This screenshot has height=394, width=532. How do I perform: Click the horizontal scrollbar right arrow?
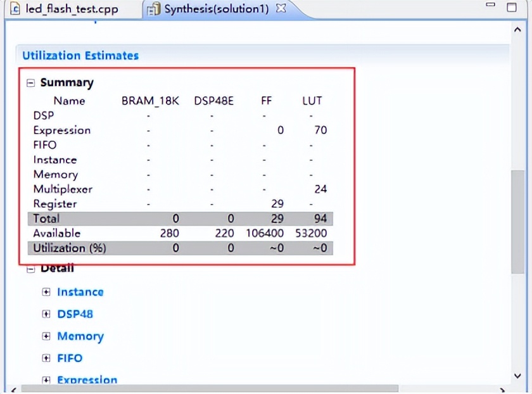502,390
